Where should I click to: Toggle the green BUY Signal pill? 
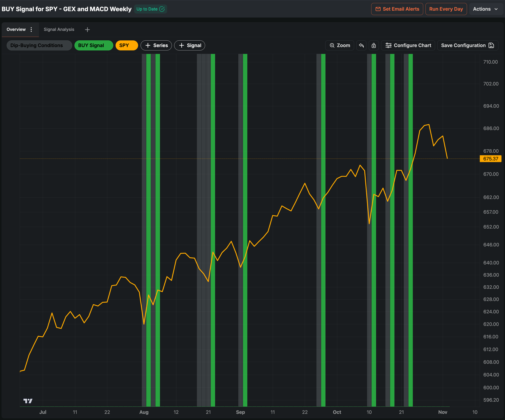coord(94,45)
